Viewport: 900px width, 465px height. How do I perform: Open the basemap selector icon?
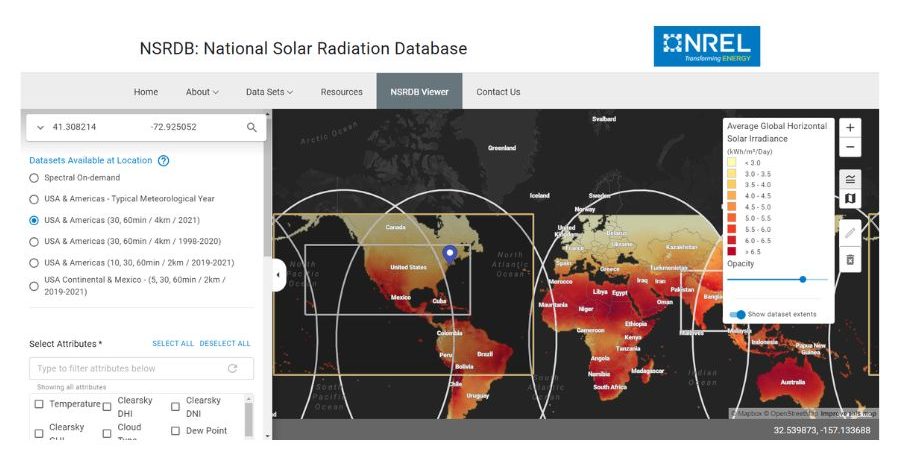pos(849,199)
